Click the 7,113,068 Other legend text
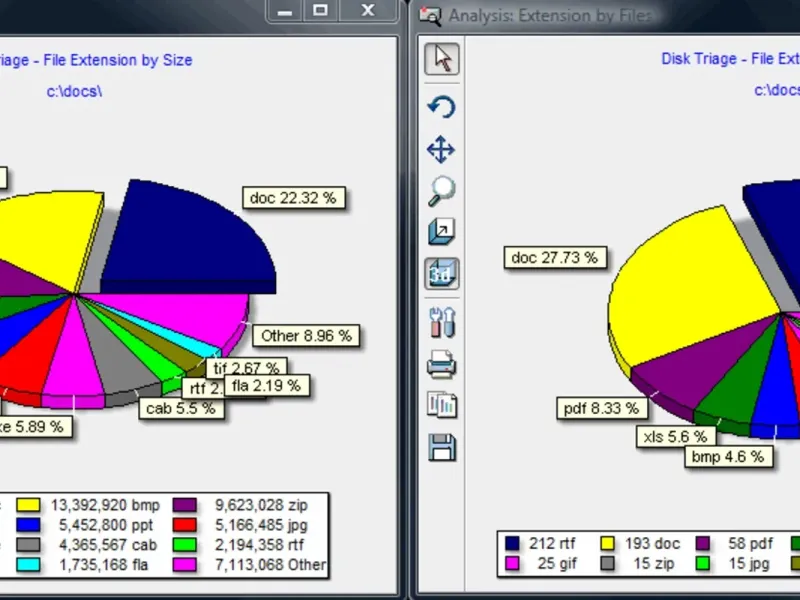The image size is (800, 600). coord(270,564)
